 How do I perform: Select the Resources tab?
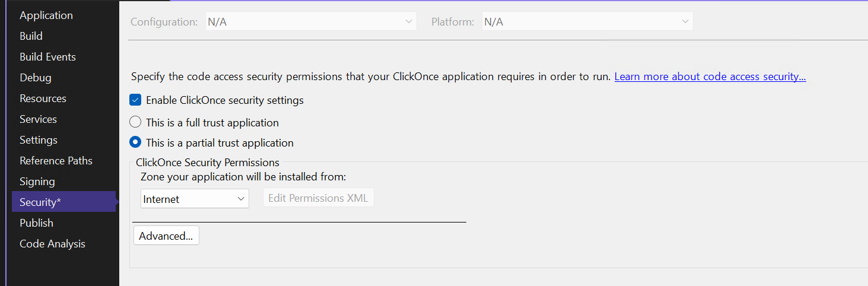[43, 98]
